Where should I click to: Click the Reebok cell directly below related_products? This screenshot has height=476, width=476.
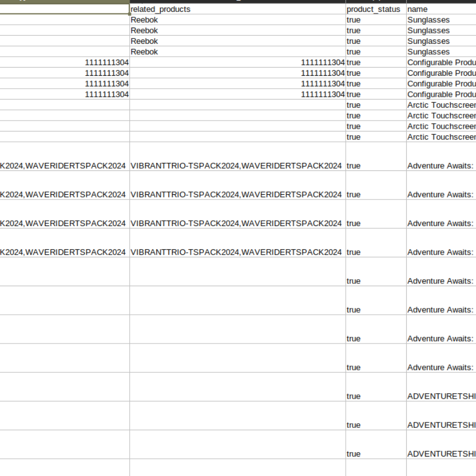tap(237, 19)
